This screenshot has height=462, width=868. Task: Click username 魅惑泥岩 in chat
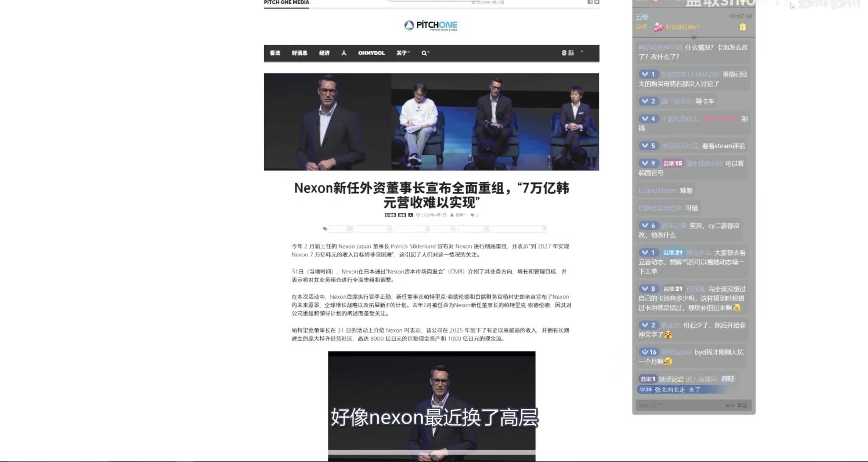[671, 379]
